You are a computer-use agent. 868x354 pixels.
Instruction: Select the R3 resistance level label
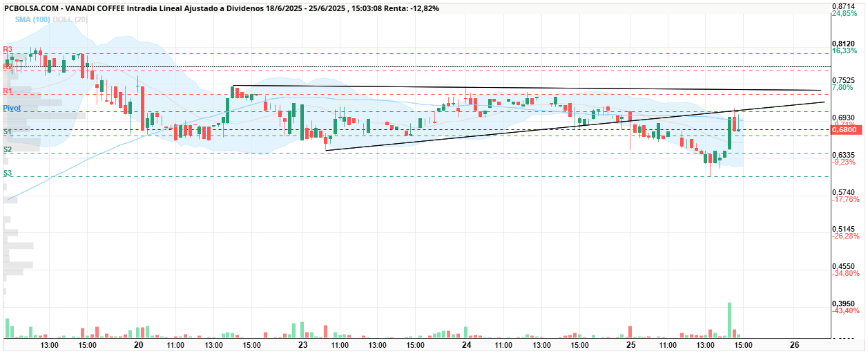coord(8,50)
